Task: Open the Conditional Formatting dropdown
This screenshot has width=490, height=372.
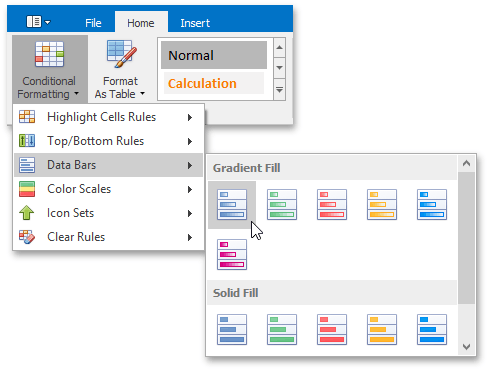Action: [x=50, y=69]
